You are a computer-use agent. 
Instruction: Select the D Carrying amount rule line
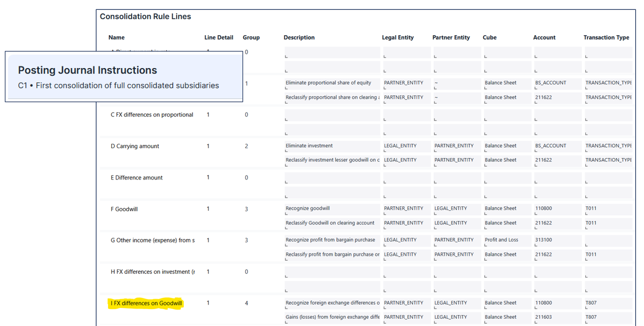[x=135, y=147]
